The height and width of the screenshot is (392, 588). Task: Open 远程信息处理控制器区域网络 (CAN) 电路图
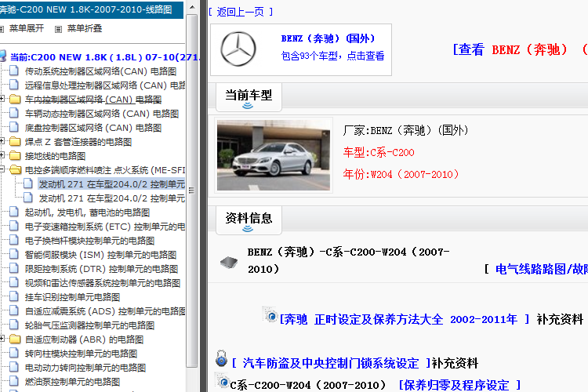105,85
